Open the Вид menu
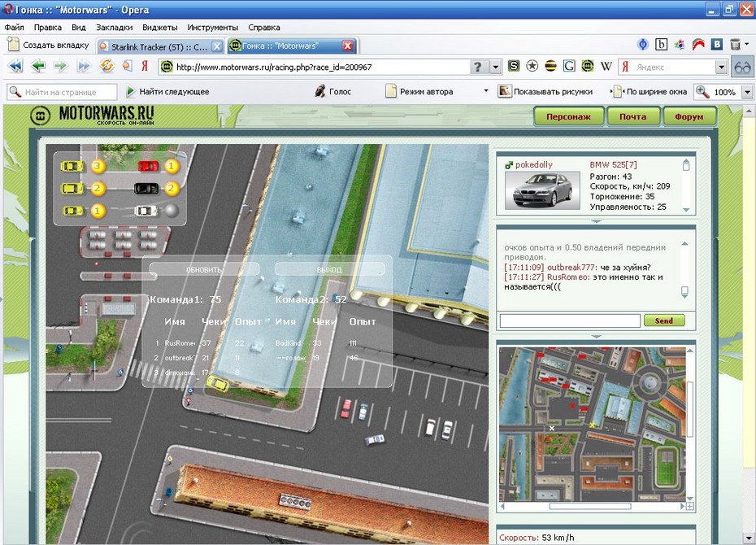Viewport: 756px width, 545px height. click(x=79, y=28)
